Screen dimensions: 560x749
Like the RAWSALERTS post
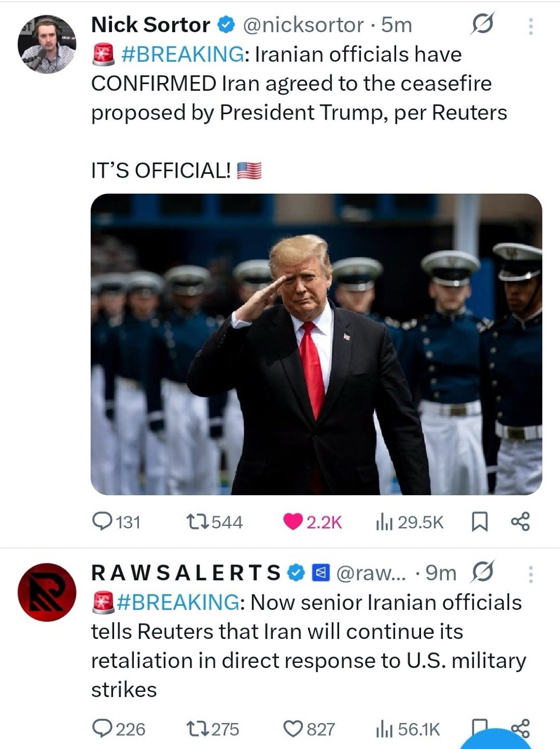[x=309, y=729]
